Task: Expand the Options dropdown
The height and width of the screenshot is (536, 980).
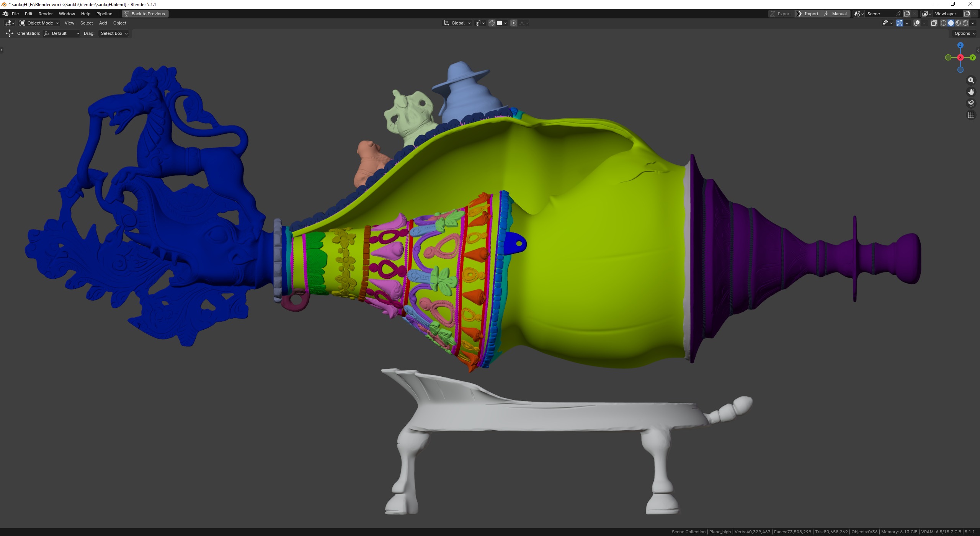Action: [x=965, y=33]
